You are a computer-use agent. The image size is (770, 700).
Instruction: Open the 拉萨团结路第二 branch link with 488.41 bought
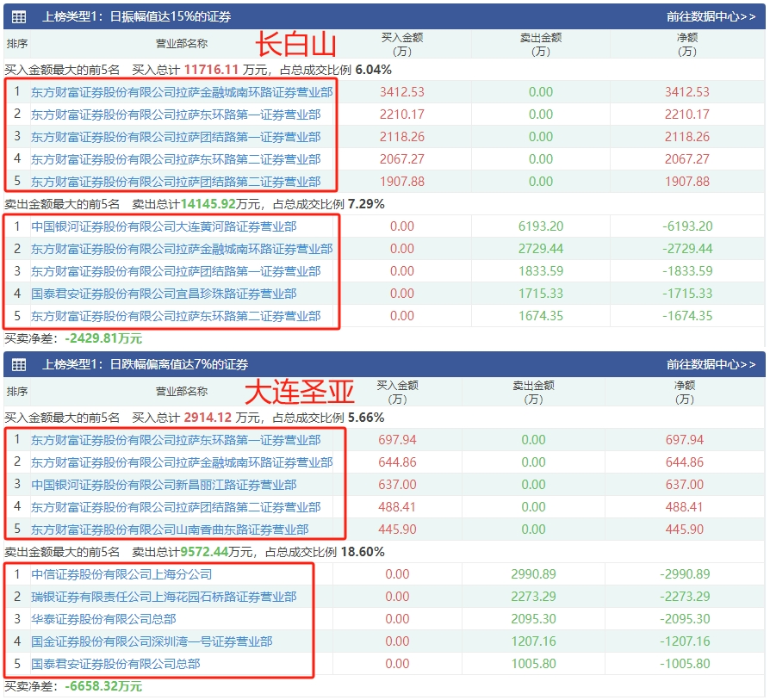coord(176,507)
